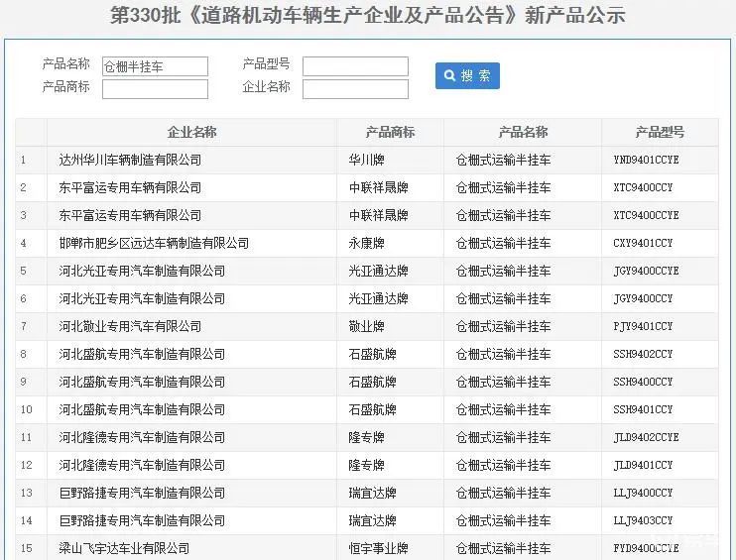Click model number PJY9401CCY

643,326
